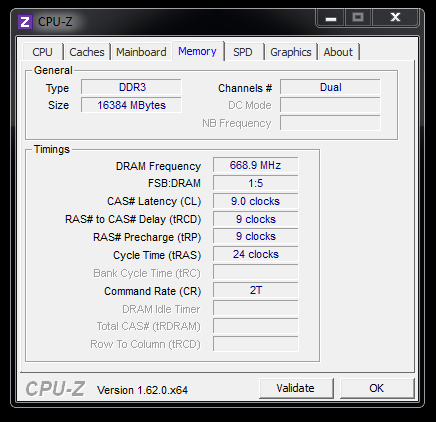The width and height of the screenshot is (436, 422).
Task: Click the Channels # label
Action: pyautogui.click(x=245, y=88)
